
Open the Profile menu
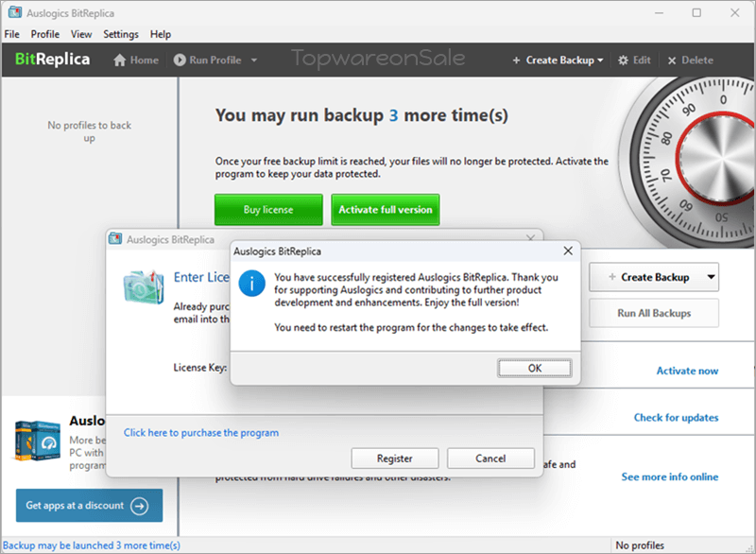coord(45,34)
